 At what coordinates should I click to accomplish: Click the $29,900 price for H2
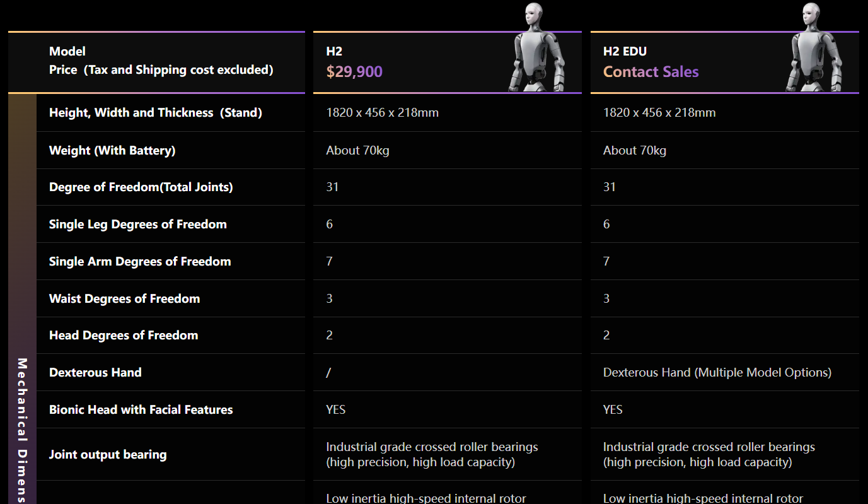point(354,72)
